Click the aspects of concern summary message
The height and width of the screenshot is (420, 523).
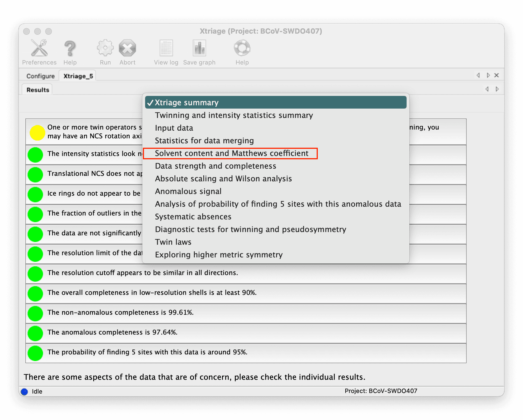[x=194, y=377]
